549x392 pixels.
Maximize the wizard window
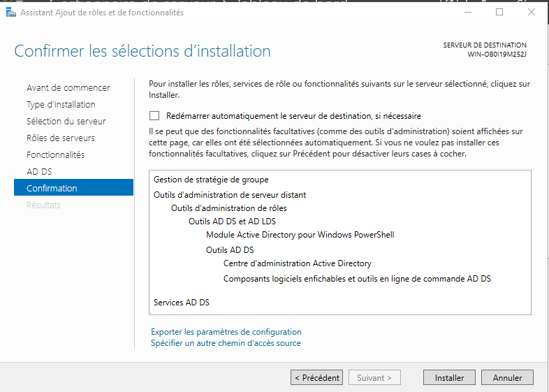click(x=499, y=13)
